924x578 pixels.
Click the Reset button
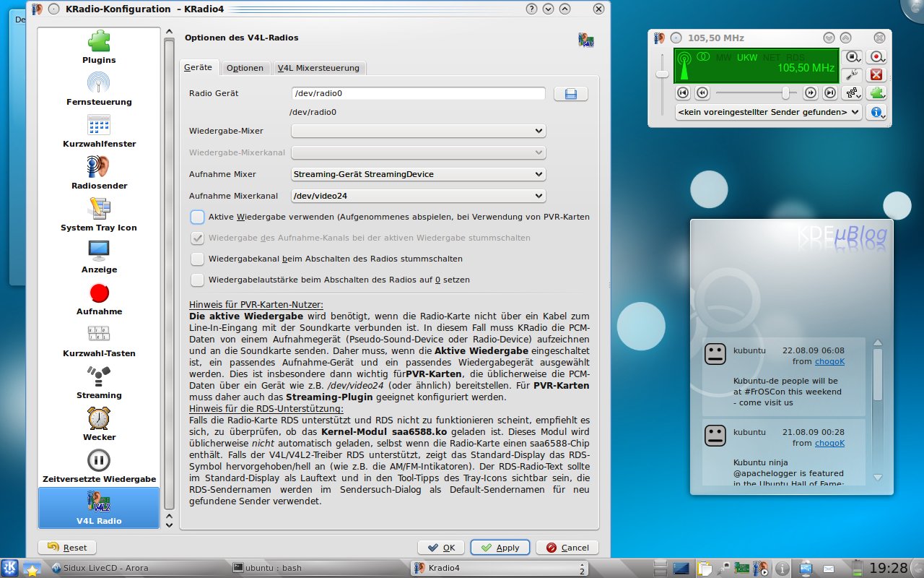click(67, 548)
